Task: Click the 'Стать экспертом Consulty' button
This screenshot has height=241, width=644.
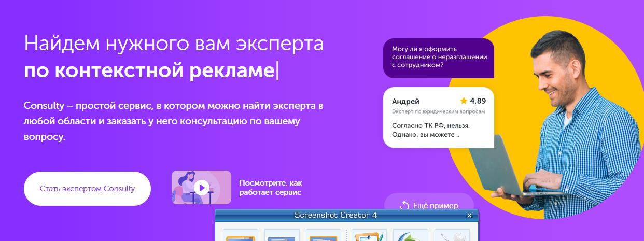Action: (x=87, y=189)
